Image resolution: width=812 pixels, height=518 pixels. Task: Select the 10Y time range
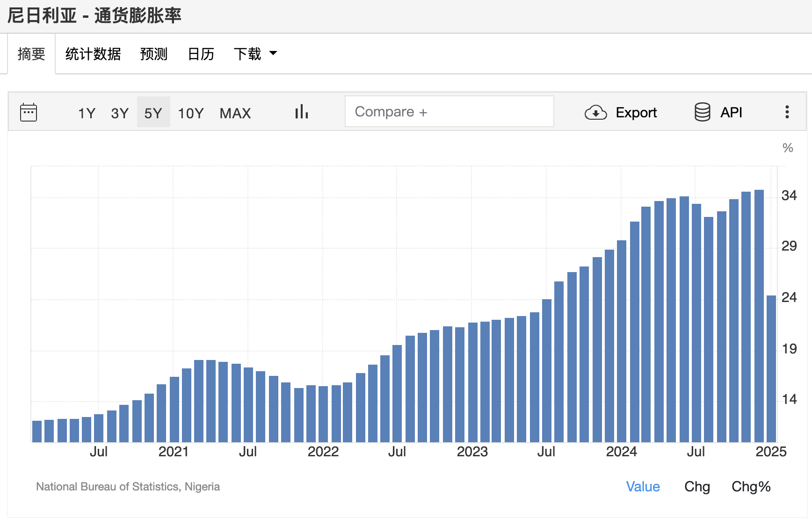(x=191, y=113)
